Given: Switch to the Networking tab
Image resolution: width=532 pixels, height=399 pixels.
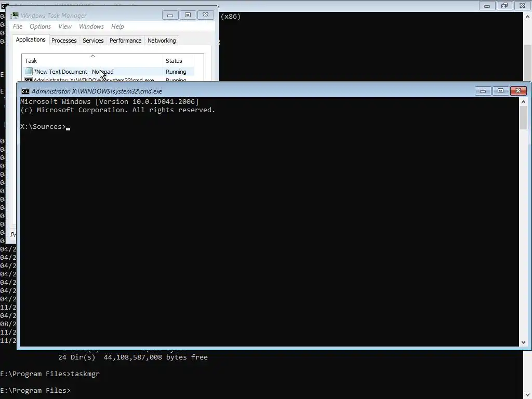Looking at the screenshot, I should 162,41.
